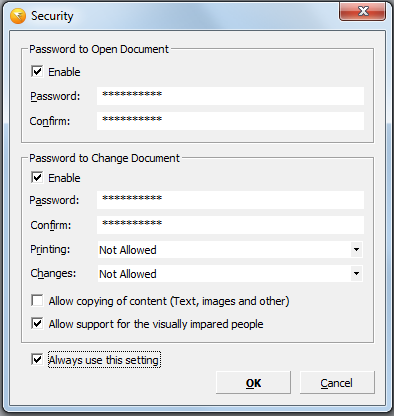Toggle Enable under Password to Open Document
This screenshot has height=416, width=394.
point(37,71)
